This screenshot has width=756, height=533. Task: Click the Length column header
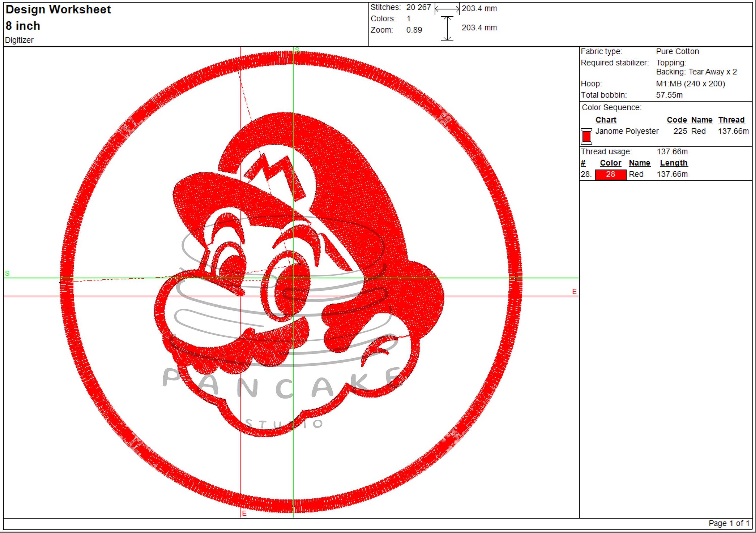point(674,163)
